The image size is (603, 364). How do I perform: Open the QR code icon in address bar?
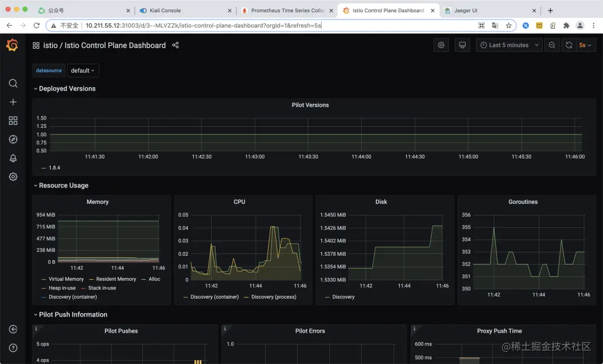(481, 25)
